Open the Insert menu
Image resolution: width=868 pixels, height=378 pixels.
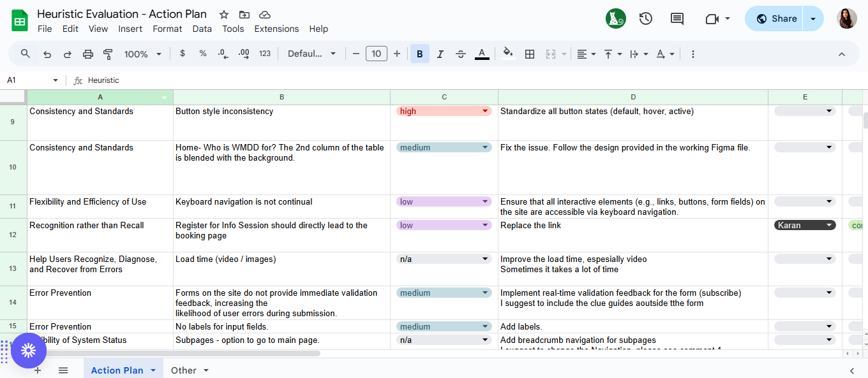130,29
